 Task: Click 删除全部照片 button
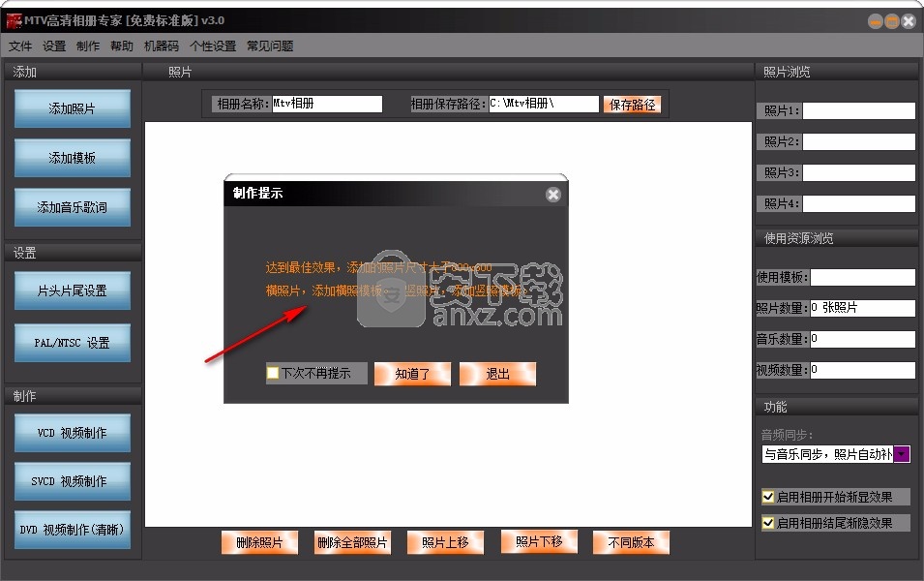(x=352, y=542)
